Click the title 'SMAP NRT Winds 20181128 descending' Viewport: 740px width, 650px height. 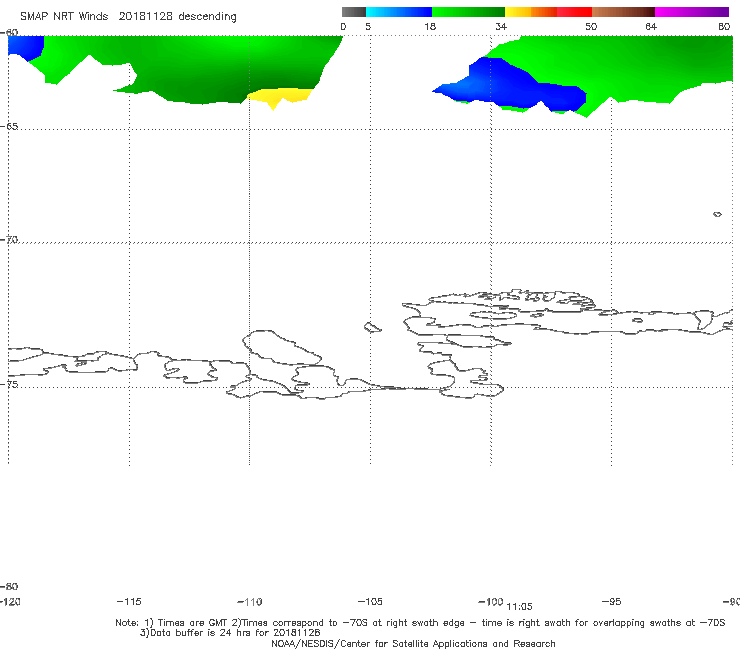click(128, 17)
